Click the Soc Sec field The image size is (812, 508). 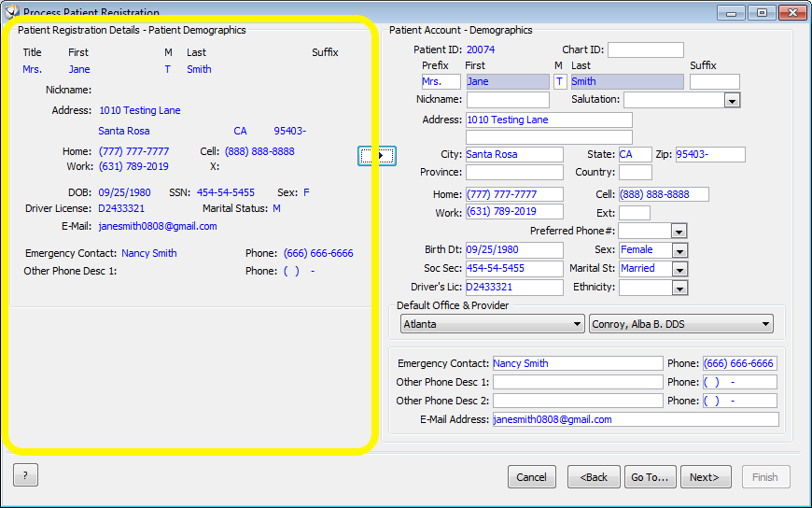[x=514, y=269]
